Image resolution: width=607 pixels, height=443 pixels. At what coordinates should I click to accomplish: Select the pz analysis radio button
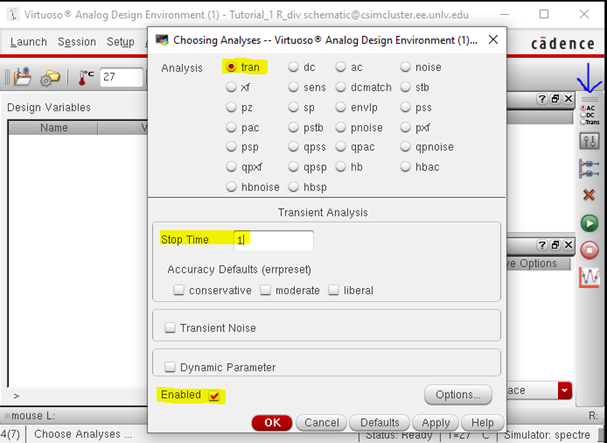(x=231, y=107)
